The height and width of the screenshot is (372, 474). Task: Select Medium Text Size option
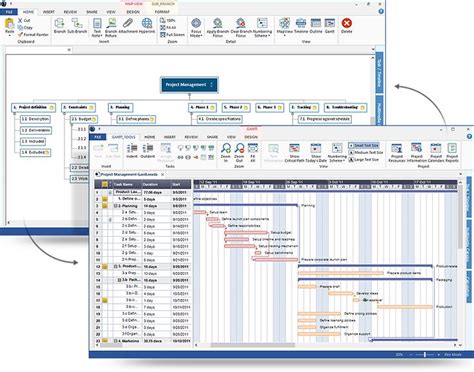point(366,153)
